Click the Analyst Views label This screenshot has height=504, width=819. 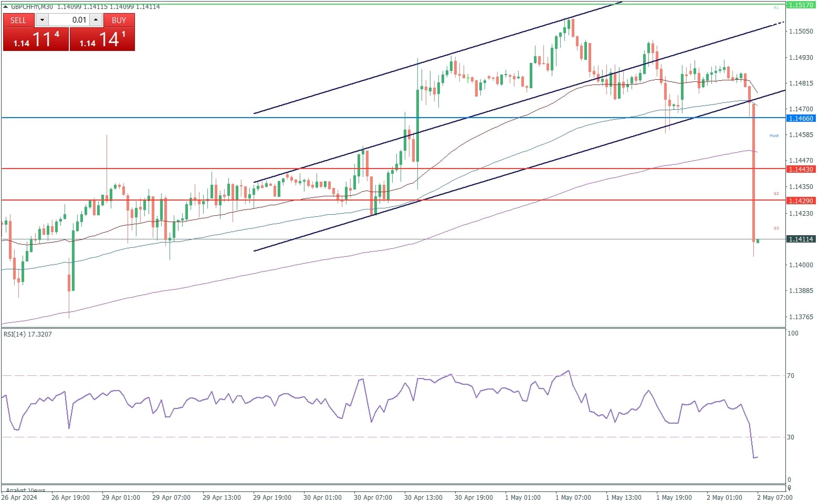pyautogui.click(x=26, y=490)
